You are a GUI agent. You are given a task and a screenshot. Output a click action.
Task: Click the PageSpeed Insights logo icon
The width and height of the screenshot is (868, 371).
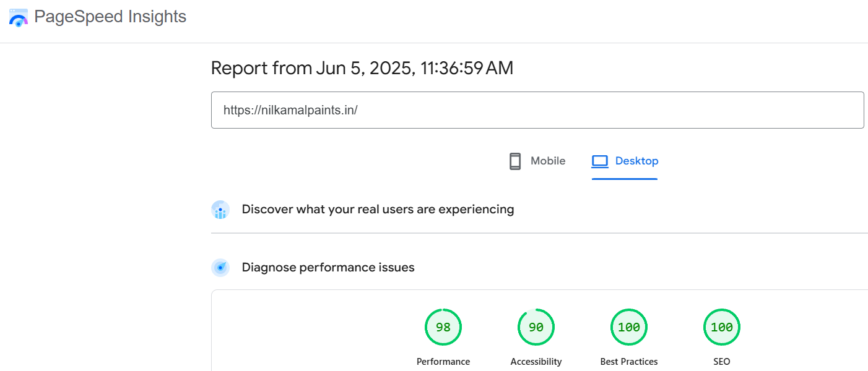[19, 17]
